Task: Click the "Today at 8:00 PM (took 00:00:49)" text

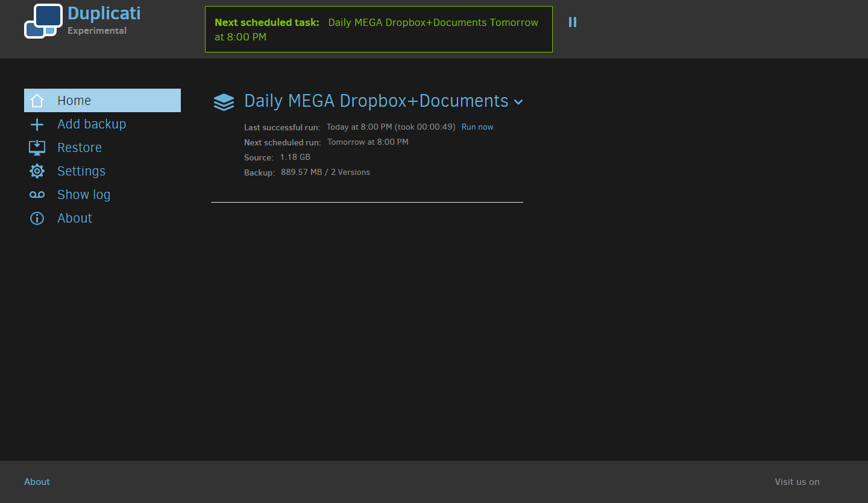Action: pyautogui.click(x=391, y=127)
